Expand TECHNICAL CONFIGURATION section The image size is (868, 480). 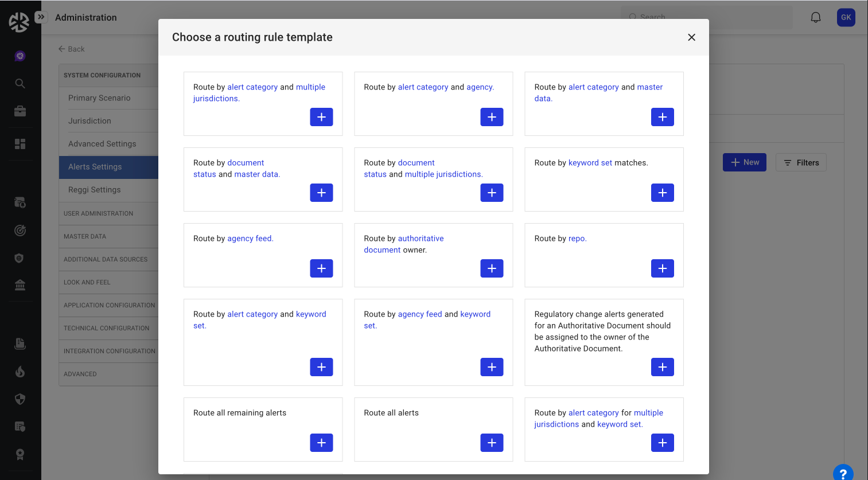[108, 328]
